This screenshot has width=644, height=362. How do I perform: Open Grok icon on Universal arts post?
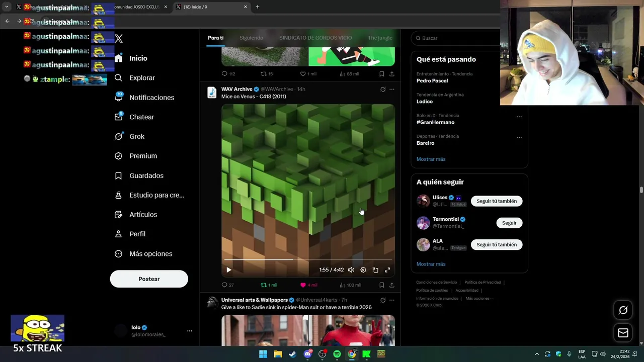coord(383,300)
